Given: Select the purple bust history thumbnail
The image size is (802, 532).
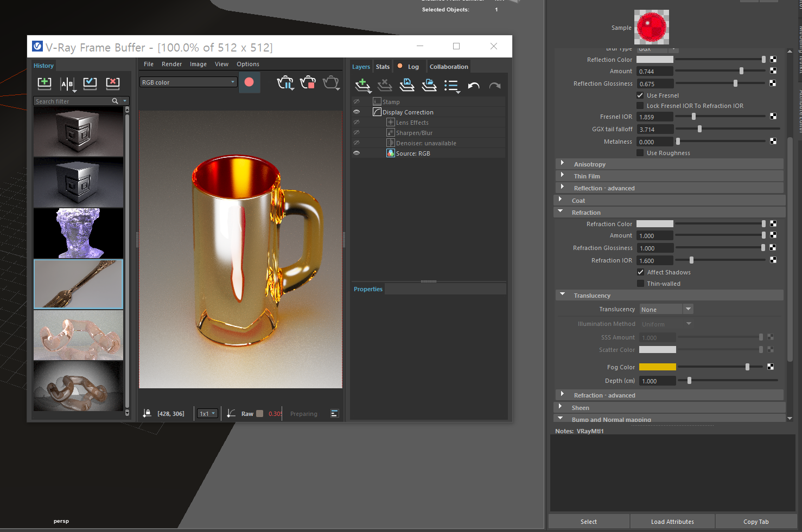Looking at the screenshot, I should (79, 233).
